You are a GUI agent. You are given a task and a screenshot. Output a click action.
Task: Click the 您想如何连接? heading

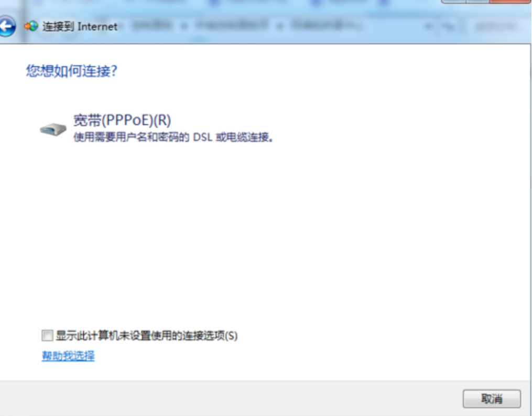72,71
